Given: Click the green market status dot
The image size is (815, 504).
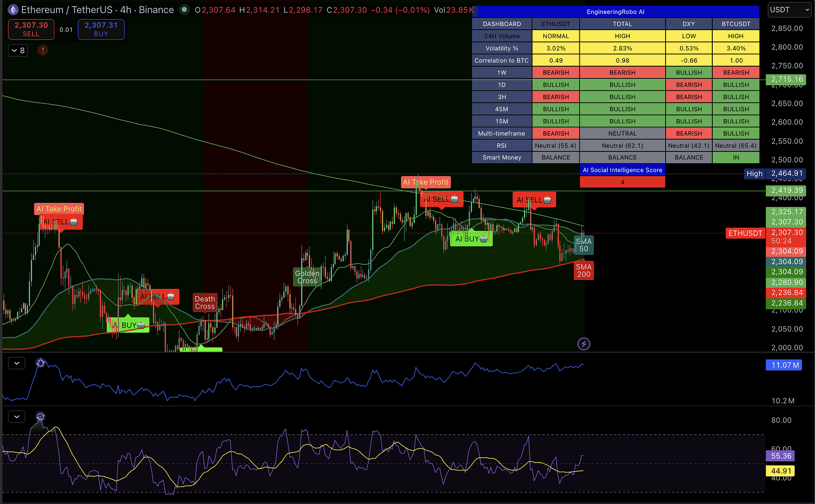Looking at the screenshot, I should [184, 9].
